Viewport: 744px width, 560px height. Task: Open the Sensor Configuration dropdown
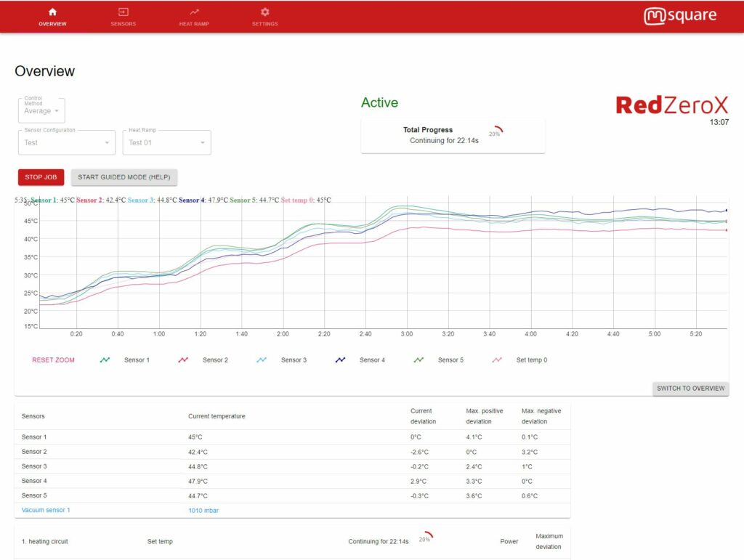(x=66, y=142)
